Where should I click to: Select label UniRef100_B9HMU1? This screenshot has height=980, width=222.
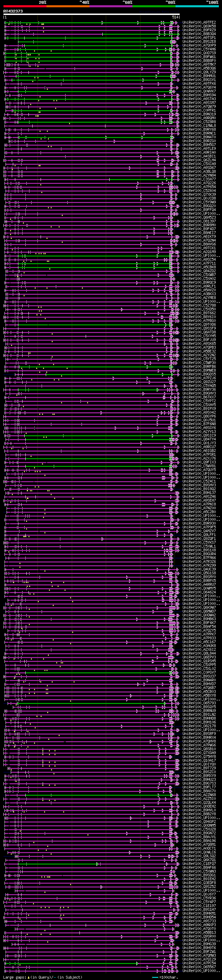pyautogui.click(x=199, y=76)
